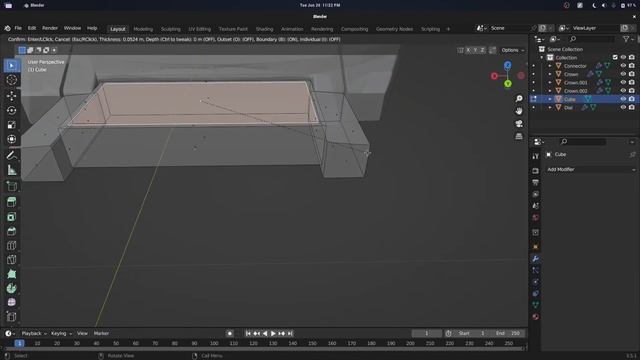Toggle Z mirror axis in header
The image size is (640, 360).
pyautogui.click(x=482, y=50)
